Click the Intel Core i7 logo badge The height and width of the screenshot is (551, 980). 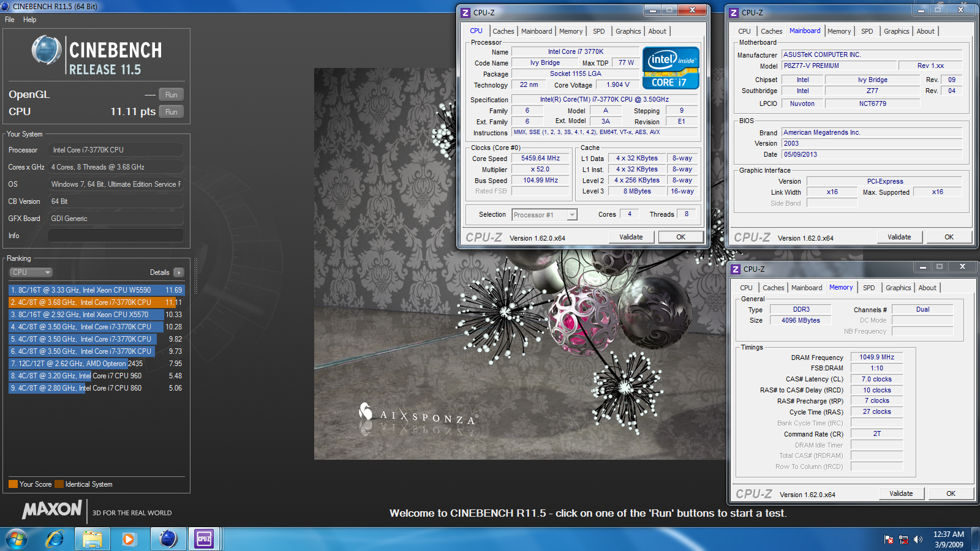tap(671, 69)
